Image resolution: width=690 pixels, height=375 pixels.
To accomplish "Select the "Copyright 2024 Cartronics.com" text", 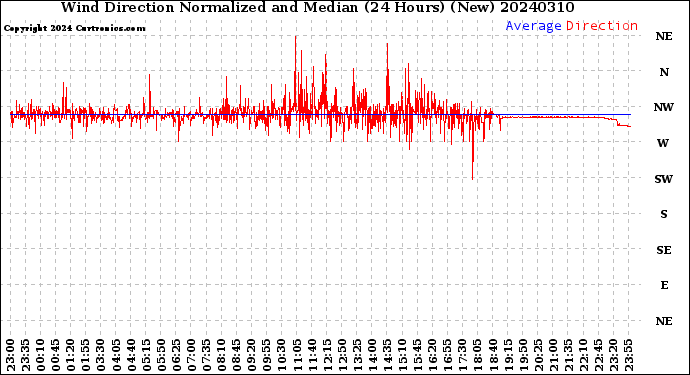I will click(x=74, y=28).
